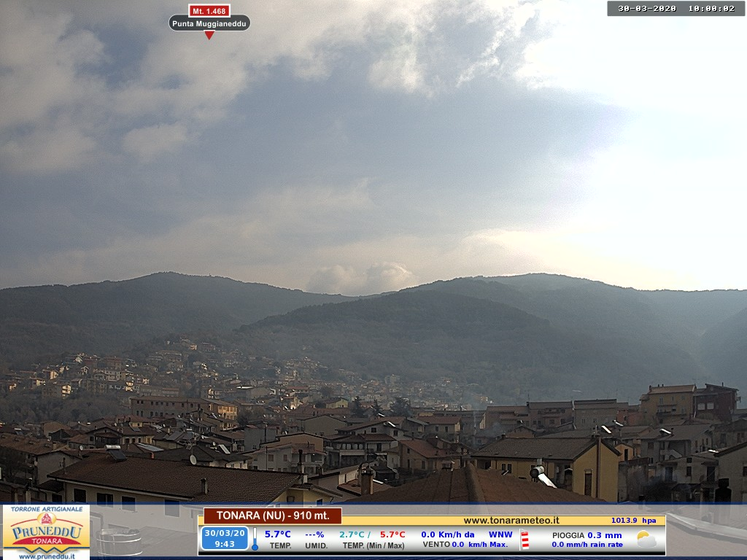
Task: Click the WNW wind direction text
Action: coord(500,534)
